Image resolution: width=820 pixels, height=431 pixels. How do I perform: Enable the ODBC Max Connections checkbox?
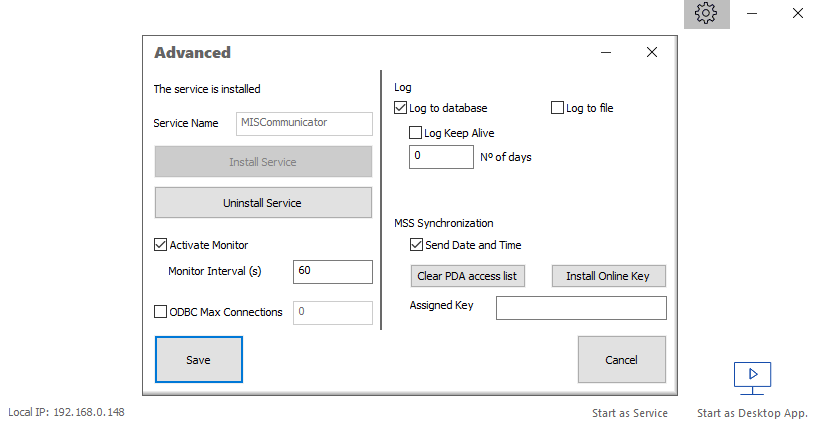tap(161, 312)
